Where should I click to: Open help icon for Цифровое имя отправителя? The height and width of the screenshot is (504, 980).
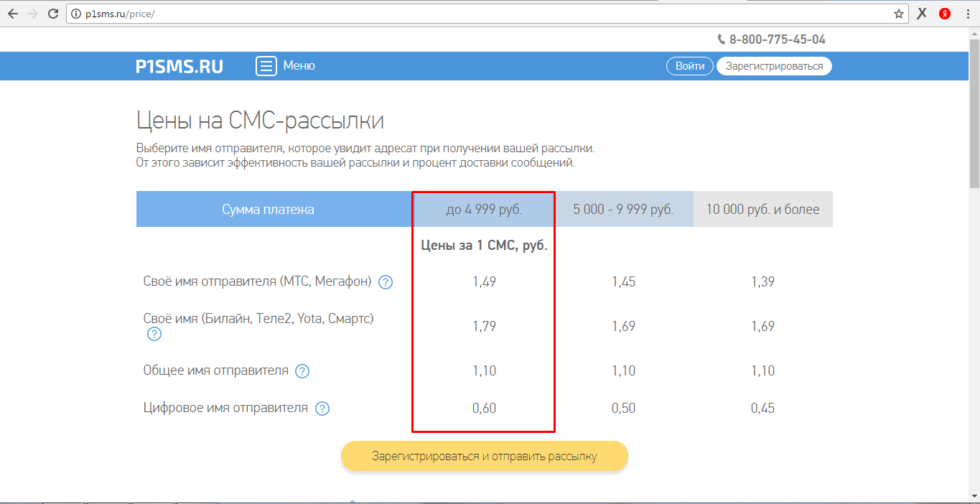[322, 409]
